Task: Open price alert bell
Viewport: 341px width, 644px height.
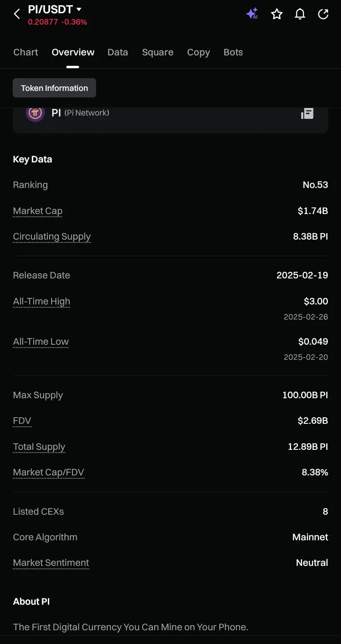Action: (300, 14)
